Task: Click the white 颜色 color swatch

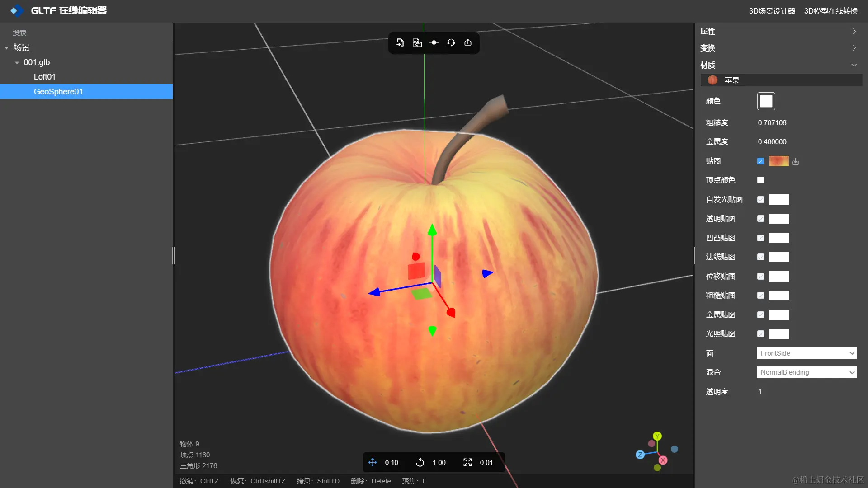Action: coord(766,101)
